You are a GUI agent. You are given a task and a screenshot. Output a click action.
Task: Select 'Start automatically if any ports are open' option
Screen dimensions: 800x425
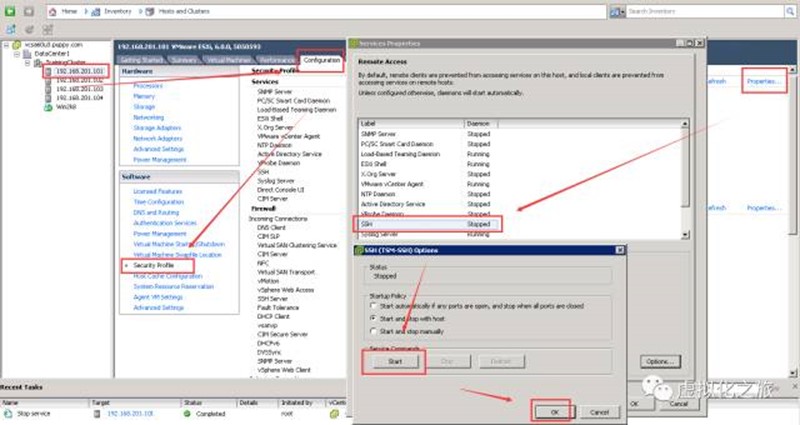373,306
